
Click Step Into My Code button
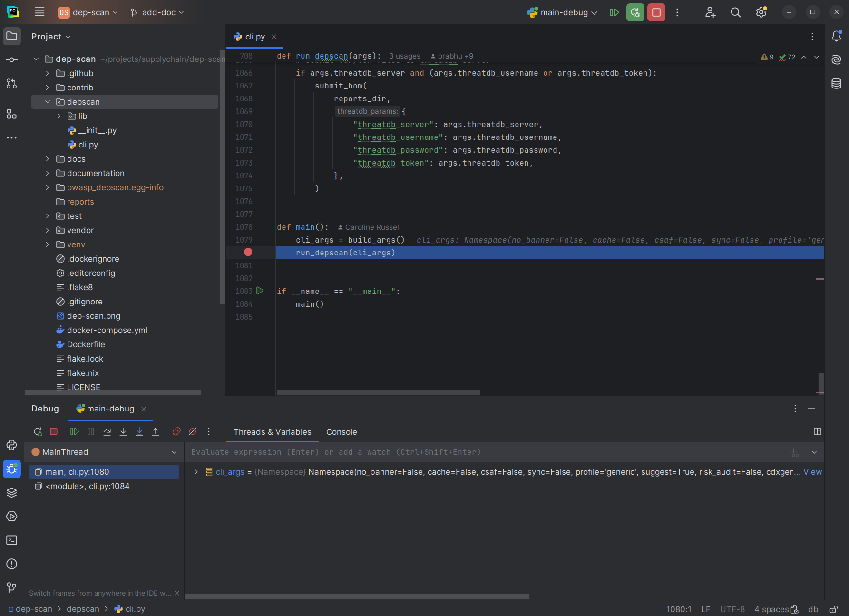[x=139, y=432]
